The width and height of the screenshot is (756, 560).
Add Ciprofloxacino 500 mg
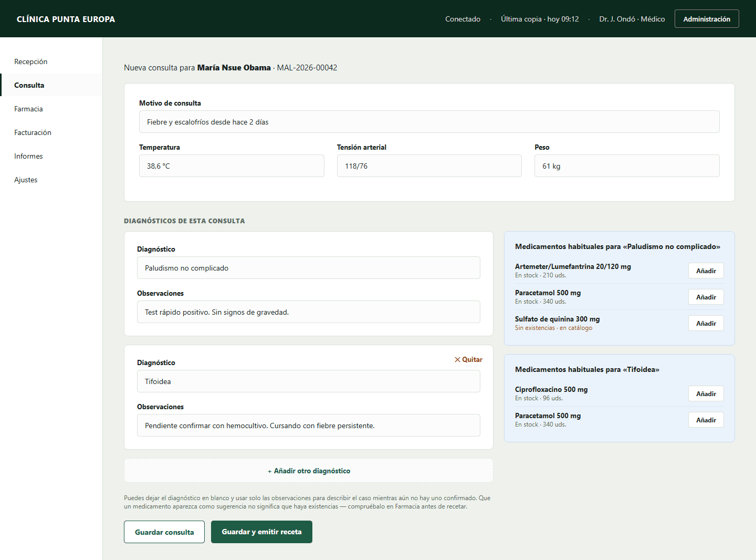tap(706, 393)
